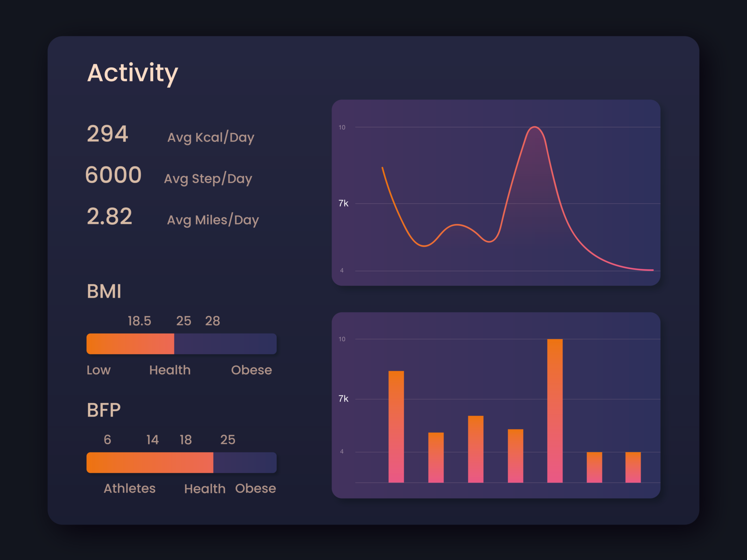Screen dimensions: 747x560
Task: Click the Avg Kcal/Day label
Action: pyautogui.click(x=211, y=137)
